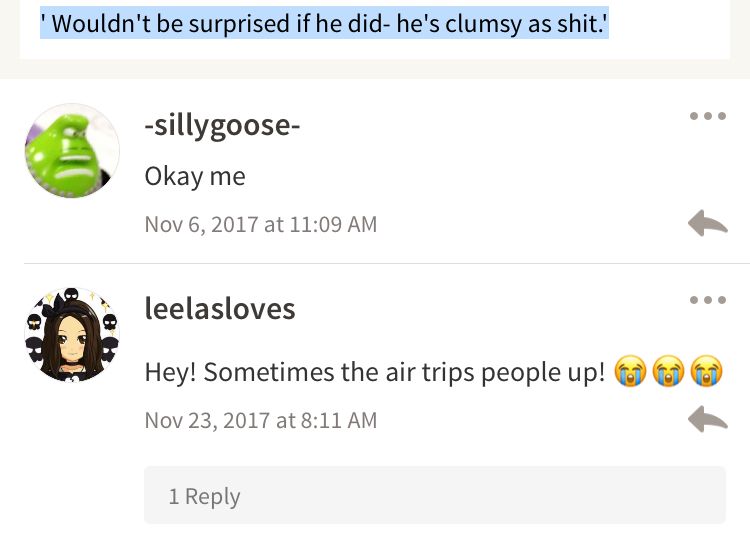
Task: Click the last crying emoji
Action: coord(706,372)
